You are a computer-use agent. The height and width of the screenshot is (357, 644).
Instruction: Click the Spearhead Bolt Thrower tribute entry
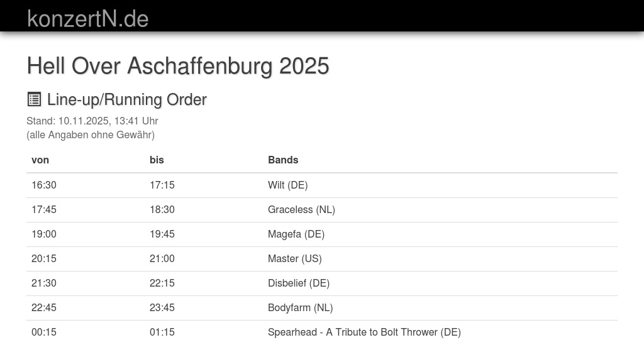[x=364, y=332]
